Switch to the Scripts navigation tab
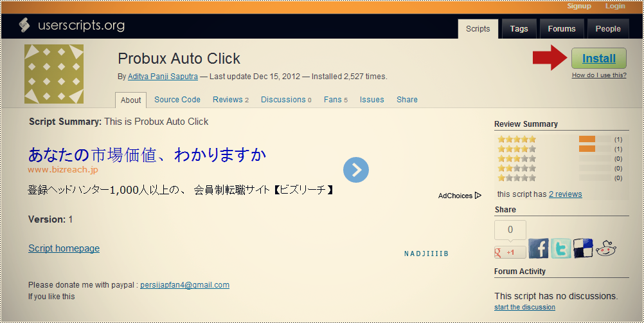644x323 pixels. [x=478, y=29]
